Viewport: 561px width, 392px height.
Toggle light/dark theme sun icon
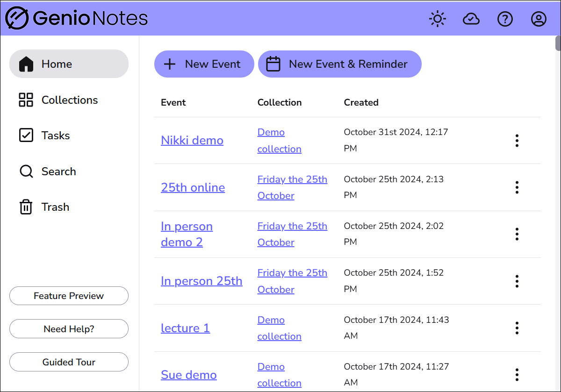(438, 19)
